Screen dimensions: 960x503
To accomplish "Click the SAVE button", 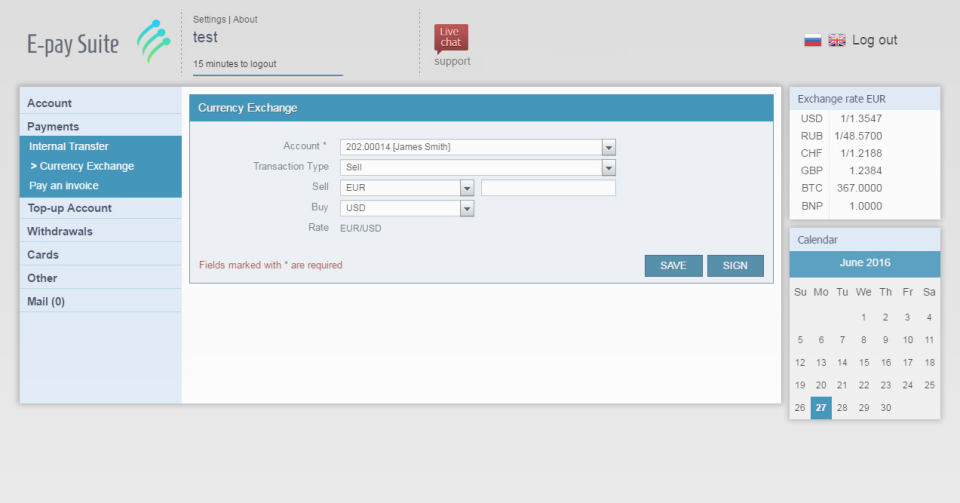I will pos(673,266).
